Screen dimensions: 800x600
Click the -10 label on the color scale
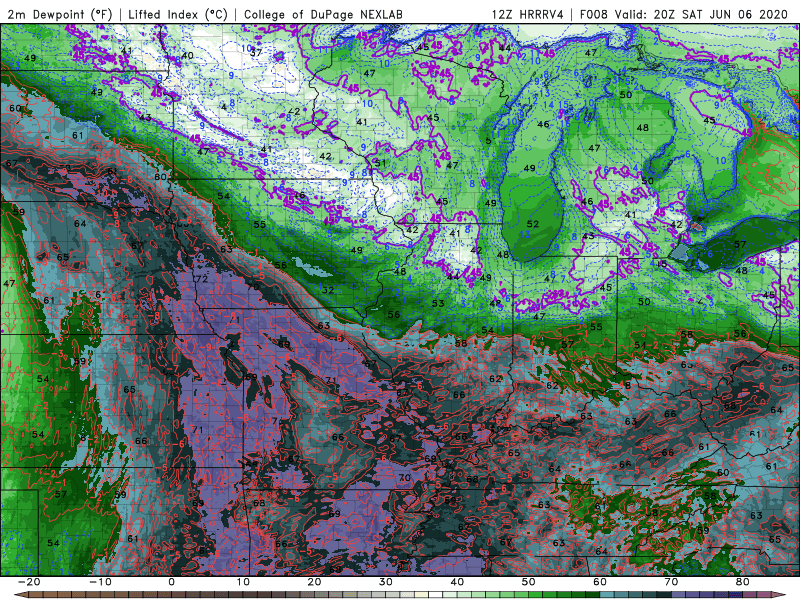[100, 582]
